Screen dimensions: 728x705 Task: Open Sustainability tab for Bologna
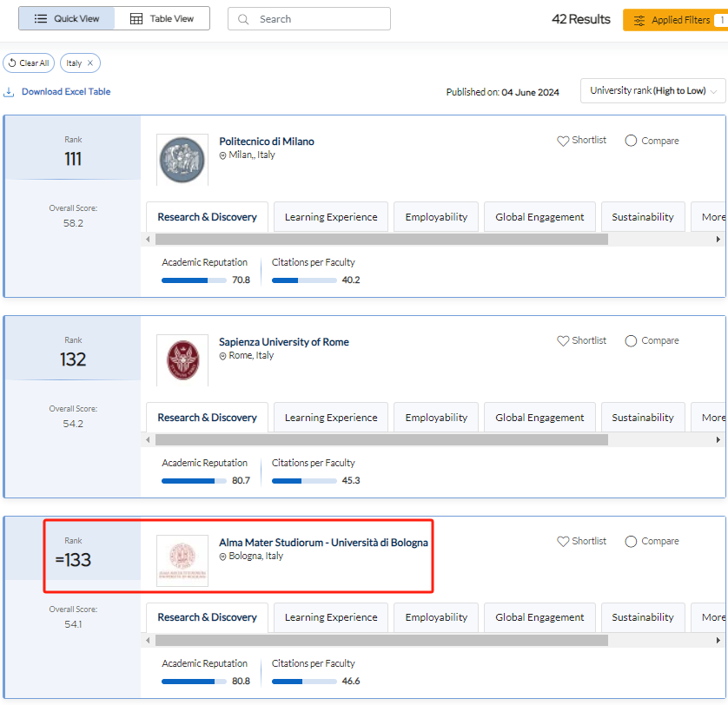pos(643,617)
